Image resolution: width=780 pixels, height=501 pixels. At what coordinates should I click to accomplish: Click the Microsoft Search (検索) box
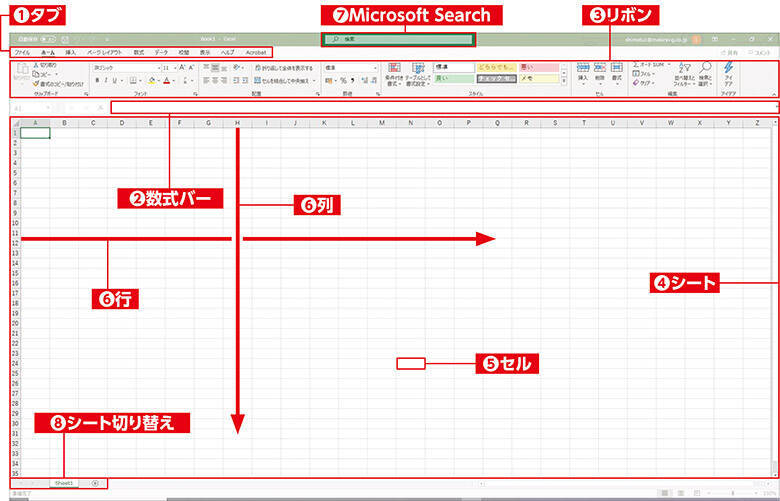(x=398, y=39)
